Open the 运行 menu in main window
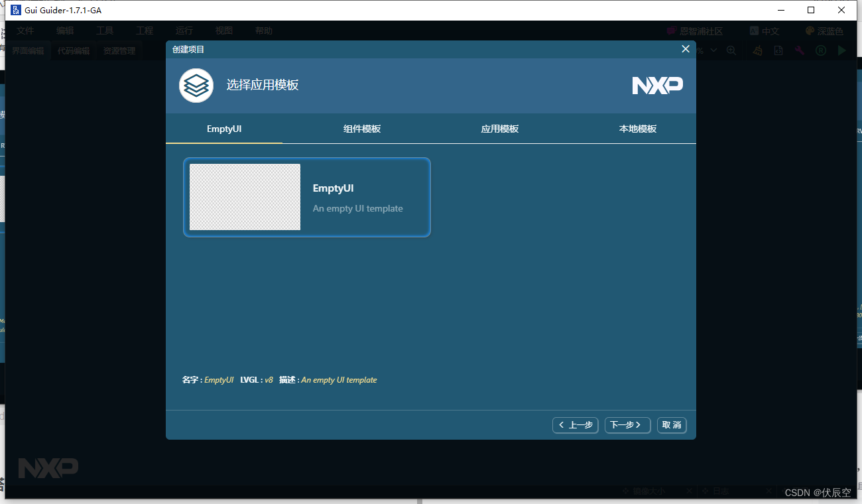Image resolution: width=862 pixels, height=504 pixels. tap(184, 31)
